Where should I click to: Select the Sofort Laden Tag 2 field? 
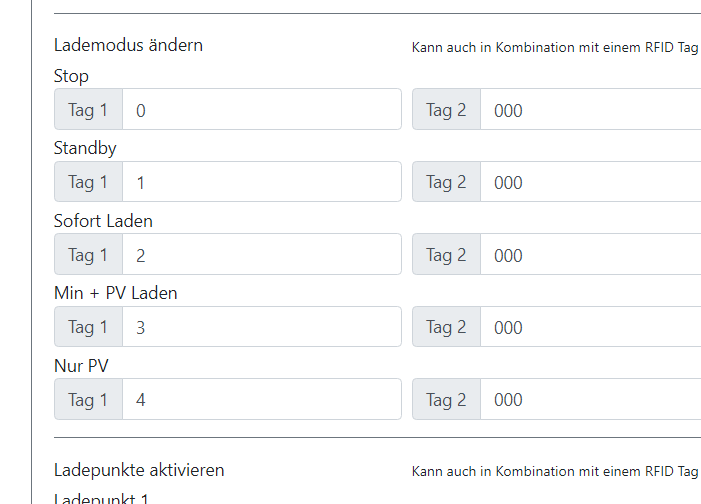click(590, 255)
